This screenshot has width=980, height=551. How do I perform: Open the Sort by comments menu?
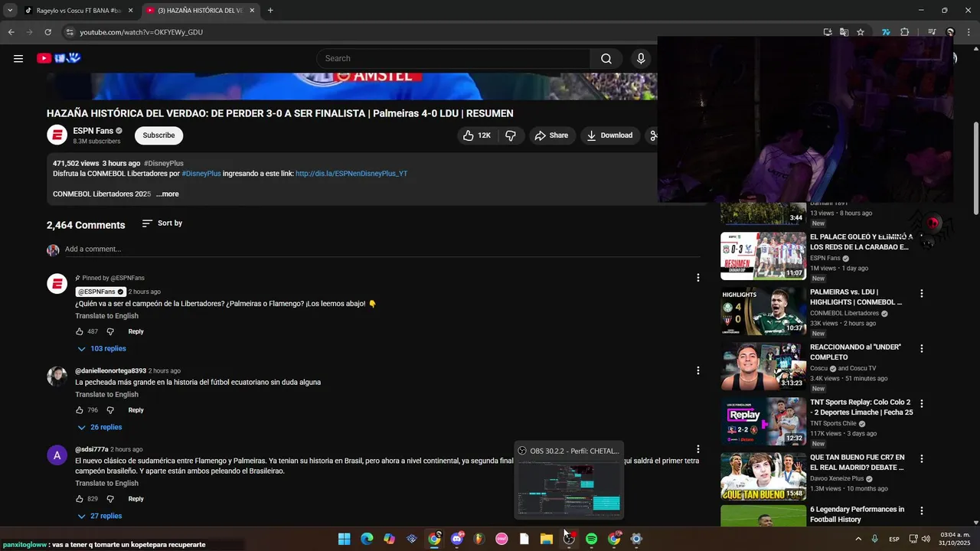click(162, 223)
